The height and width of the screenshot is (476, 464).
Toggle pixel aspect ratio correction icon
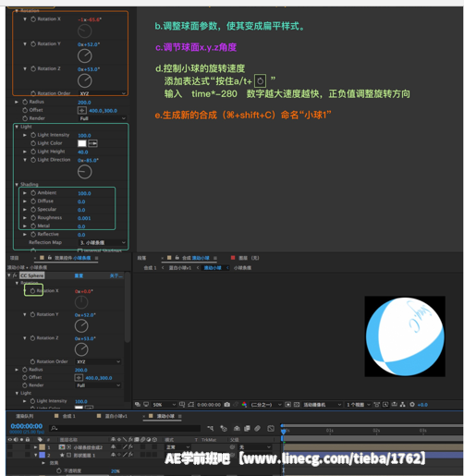tap(376, 405)
